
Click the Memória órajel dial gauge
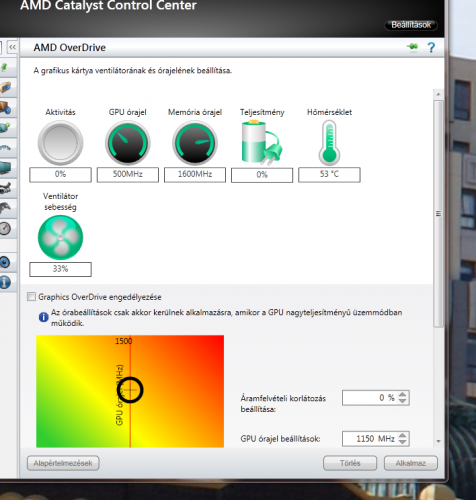(195, 143)
